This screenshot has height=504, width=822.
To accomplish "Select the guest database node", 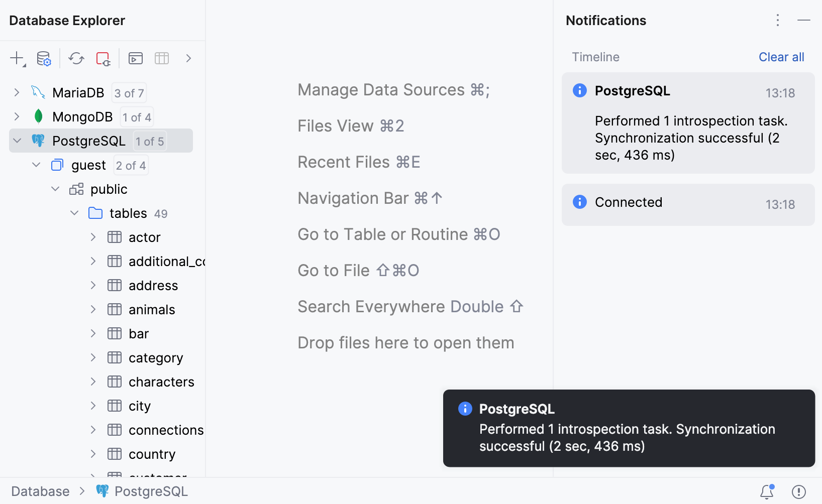I will (88, 165).
